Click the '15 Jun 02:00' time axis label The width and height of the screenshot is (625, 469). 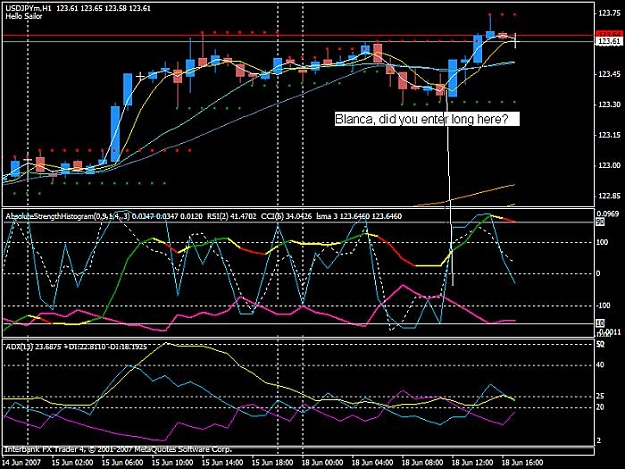[x=73, y=463]
